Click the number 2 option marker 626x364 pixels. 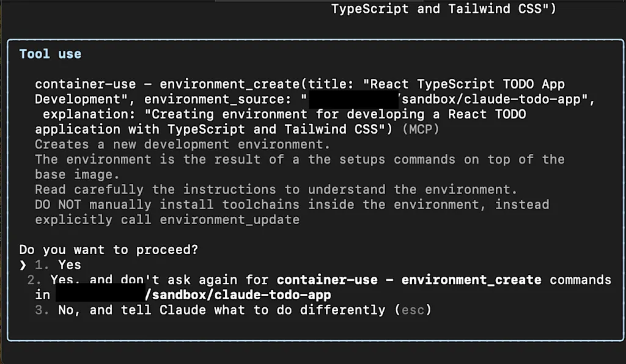click(34, 280)
